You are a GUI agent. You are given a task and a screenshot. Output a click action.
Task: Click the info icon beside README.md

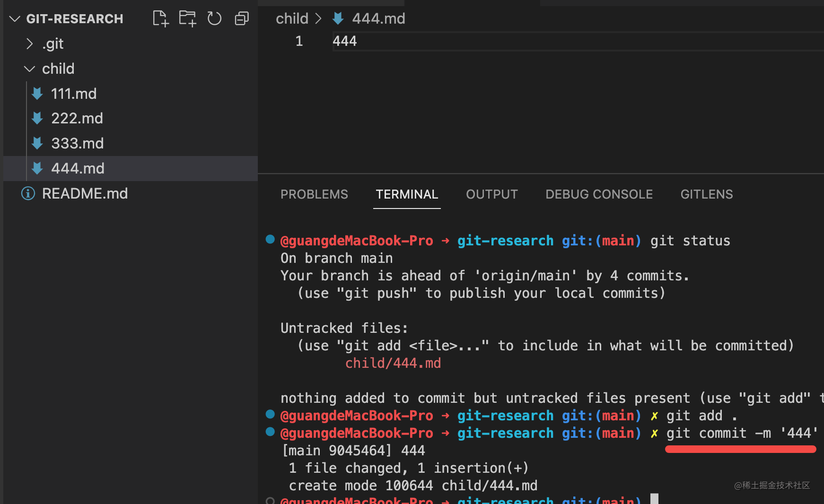[x=27, y=193]
